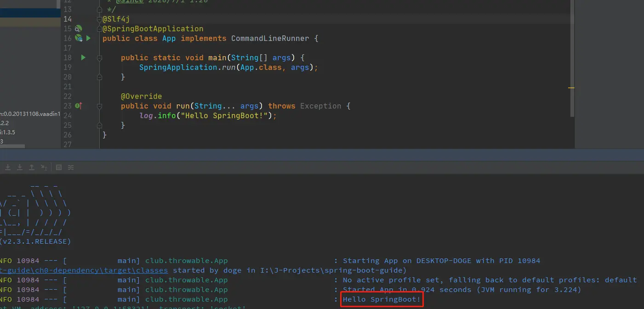Screen dimensions: 644x309
Task: Click the Spring gutter icon beside @SpringBootApplication
Action: tap(79, 29)
